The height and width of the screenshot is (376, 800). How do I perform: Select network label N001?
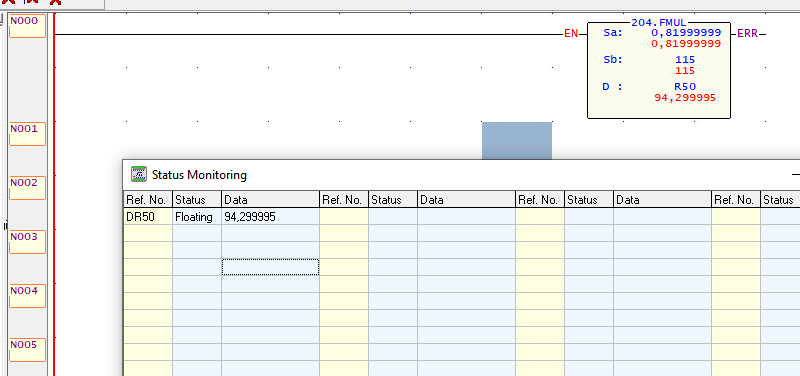click(28, 134)
